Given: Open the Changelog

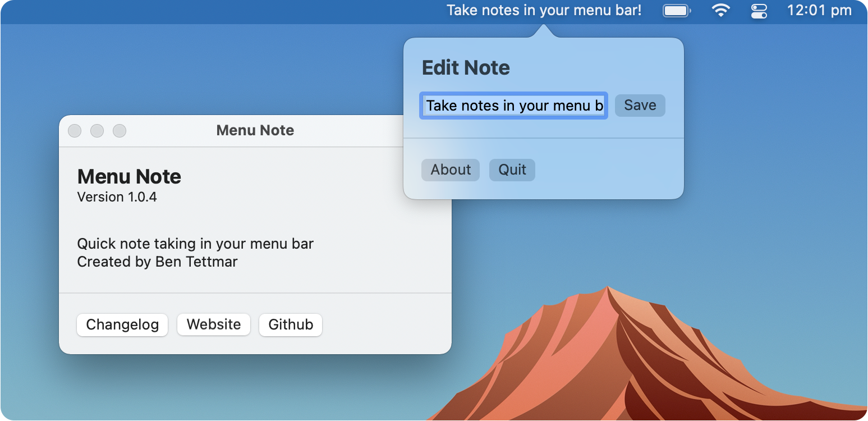Looking at the screenshot, I should coord(122,325).
